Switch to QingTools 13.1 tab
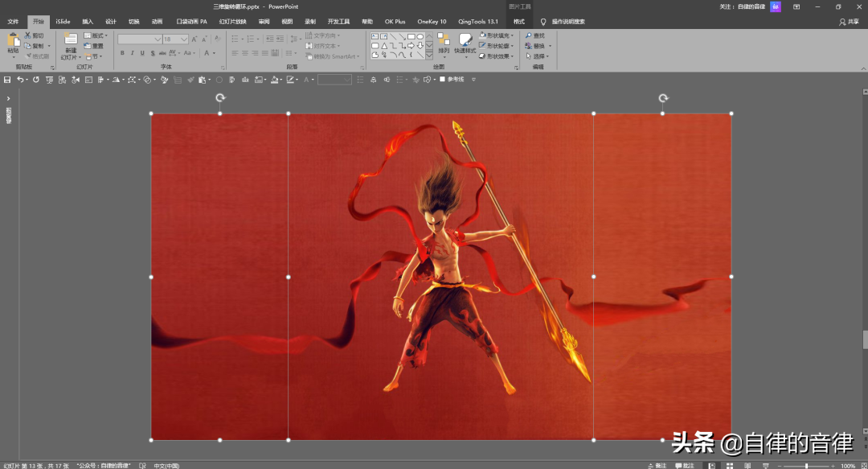Image resolution: width=868 pixels, height=469 pixels. tap(478, 22)
